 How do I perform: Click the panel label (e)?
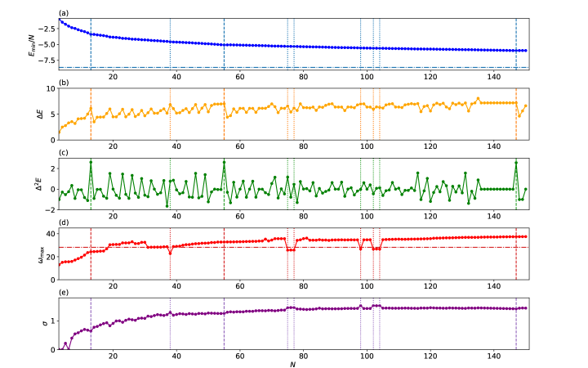[x=64, y=293]
